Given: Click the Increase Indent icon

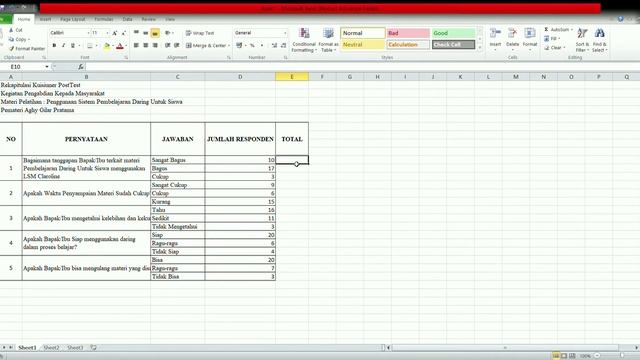Looking at the screenshot, I should coord(177,45).
